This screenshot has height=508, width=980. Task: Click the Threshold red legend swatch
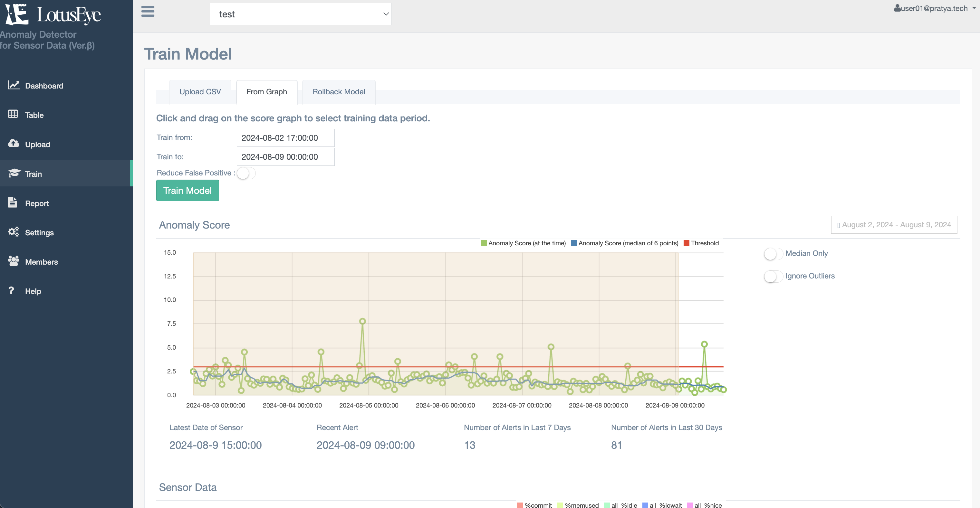[686, 243]
